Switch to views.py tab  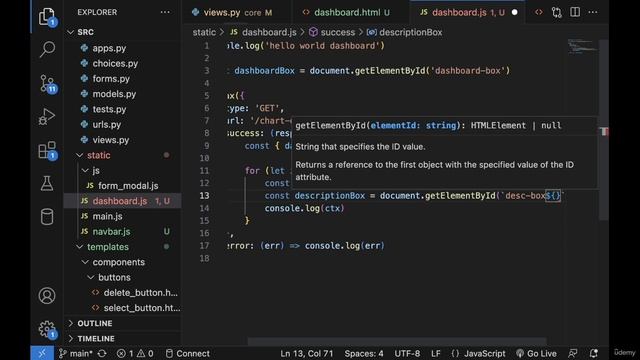[237, 13]
